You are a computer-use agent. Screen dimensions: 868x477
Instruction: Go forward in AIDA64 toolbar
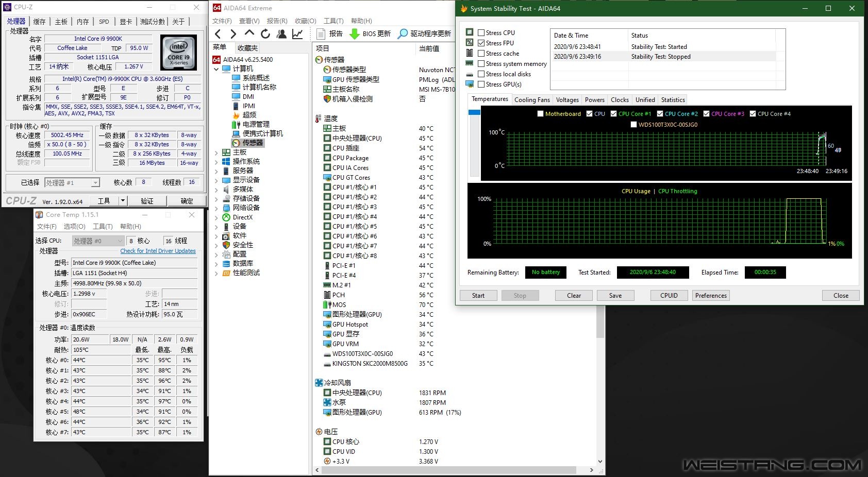[233, 34]
